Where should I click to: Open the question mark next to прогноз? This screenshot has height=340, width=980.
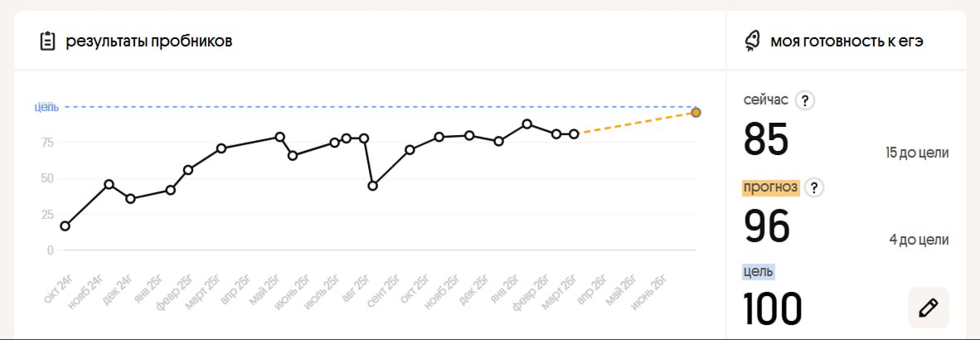coord(814,187)
